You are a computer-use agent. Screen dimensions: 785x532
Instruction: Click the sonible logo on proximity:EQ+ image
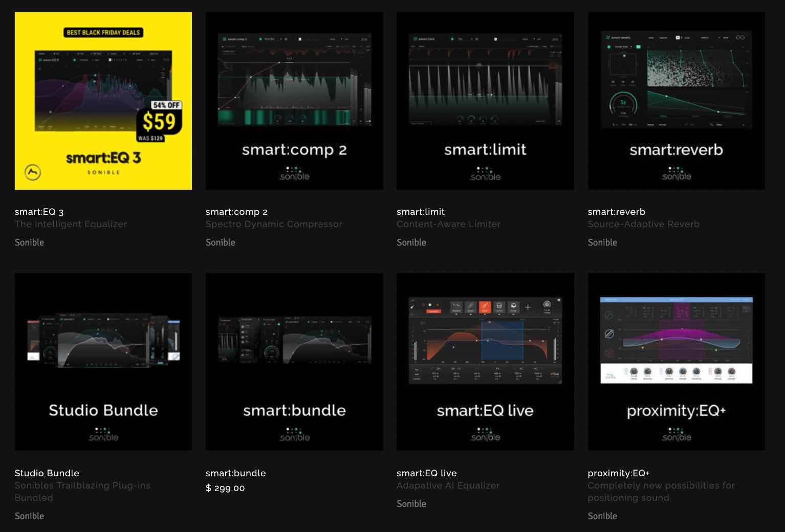[x=676, y=435]
